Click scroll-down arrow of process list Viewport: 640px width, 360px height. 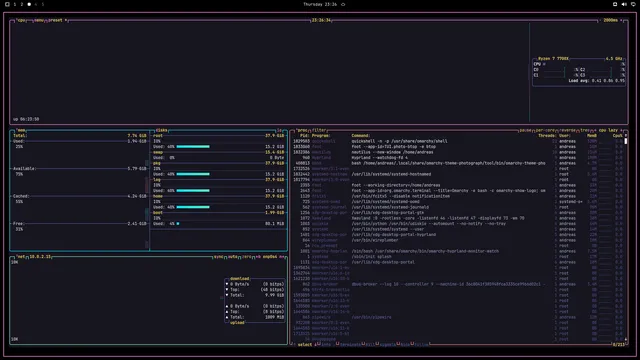(626, 339)
